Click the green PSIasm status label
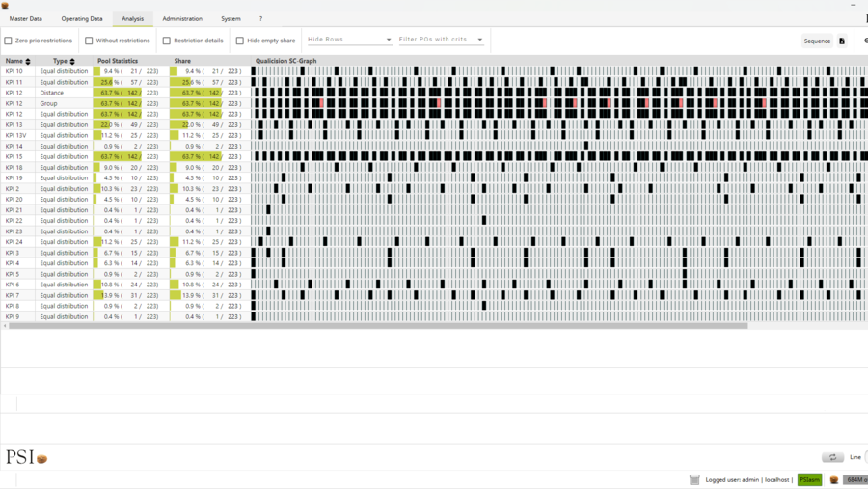The height and width of the screenshot is (489, 868). click(809, 479)
